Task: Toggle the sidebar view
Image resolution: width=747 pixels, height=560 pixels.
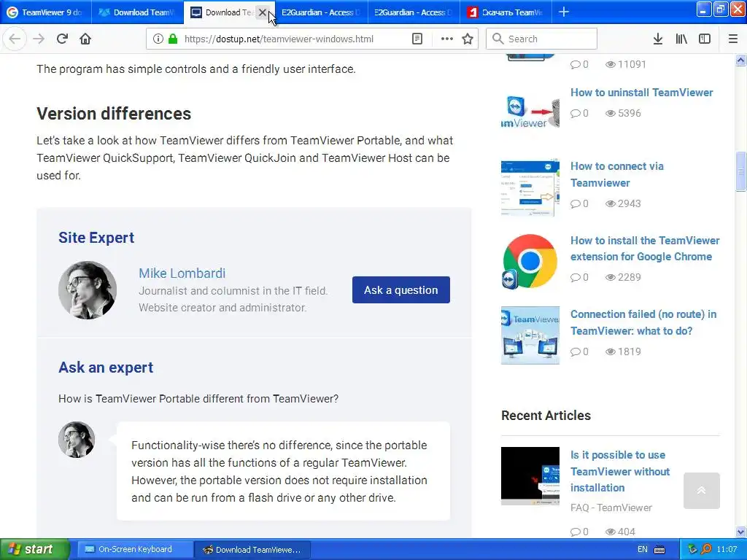Action: tap(705, 39)
